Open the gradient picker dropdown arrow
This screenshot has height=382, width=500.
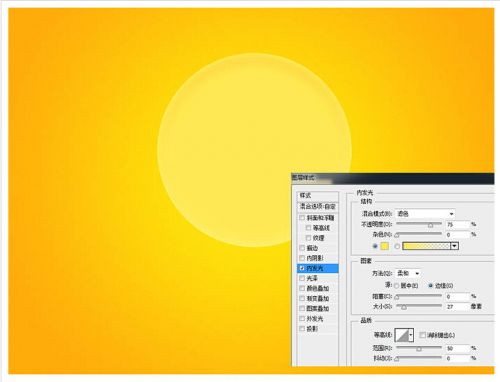pyautogui.click(x=455, y=246)
